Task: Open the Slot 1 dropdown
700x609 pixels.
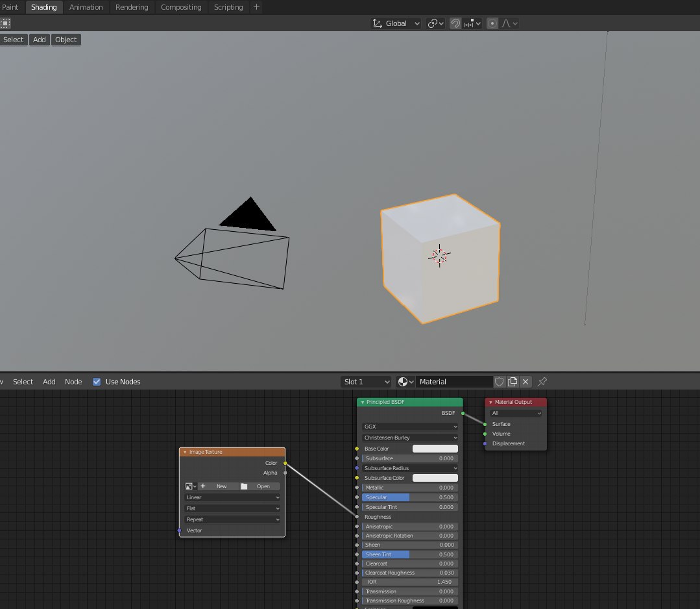Action: point(367,382)
